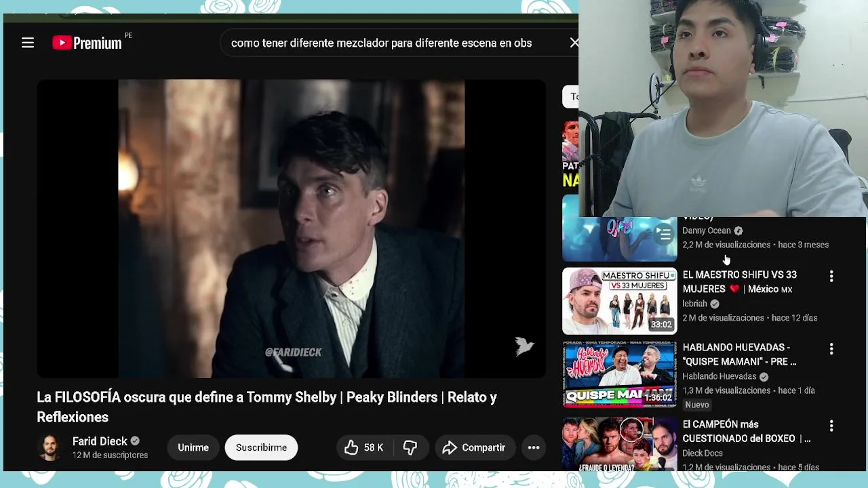This screenshot has height=488, width=868.
Task: Click the playlist icon on Danny Ocean thumbnail
Action: point(663,233)
